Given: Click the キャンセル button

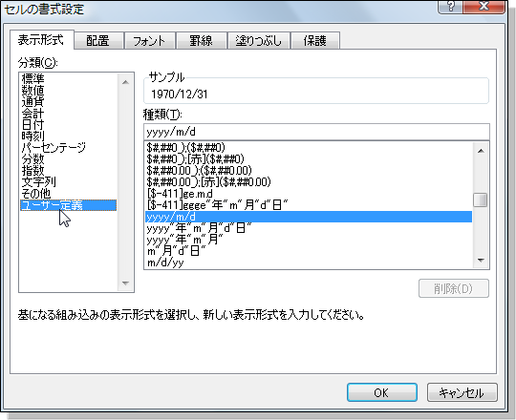Looking at the screenshot, I should click(462, 392).
